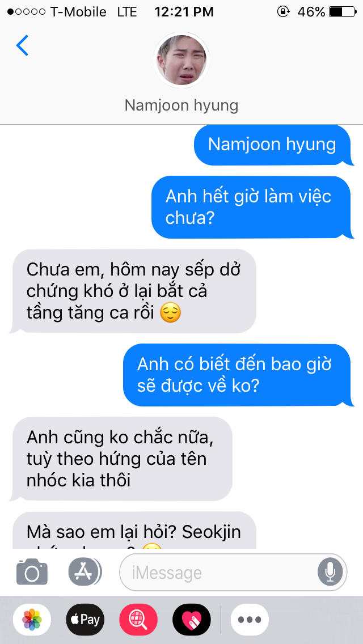The width and height of the screenshot is (363, 644).
Task: Open Namjoon hyung contact details
Action: pos(181,105)
